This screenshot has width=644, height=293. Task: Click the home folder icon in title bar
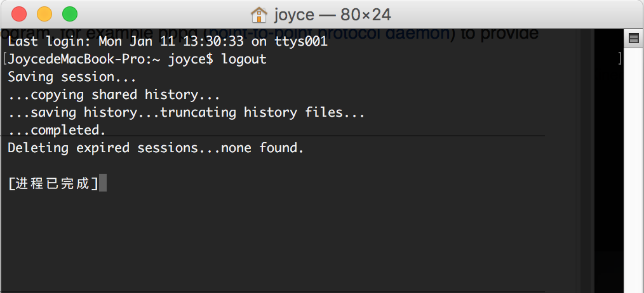coord(258,14)
